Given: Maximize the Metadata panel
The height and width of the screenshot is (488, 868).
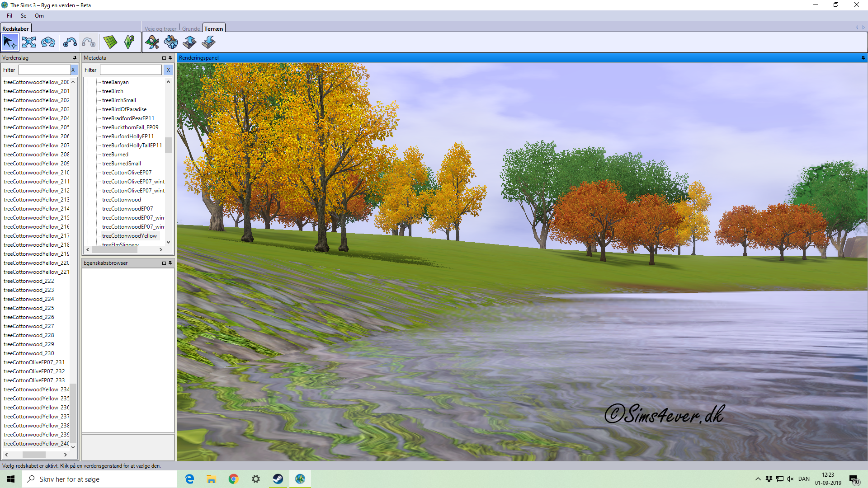Looking at the screenshot, I should coord(164,58).
